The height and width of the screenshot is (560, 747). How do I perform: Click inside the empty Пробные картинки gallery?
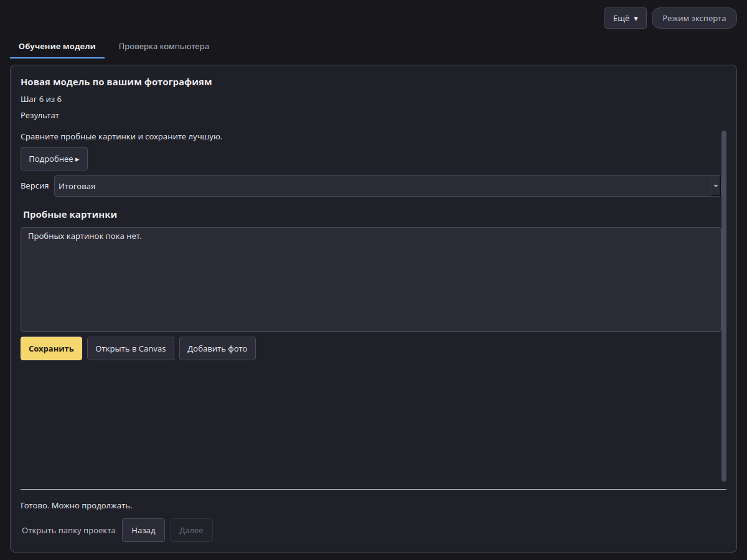click(371, 279)
